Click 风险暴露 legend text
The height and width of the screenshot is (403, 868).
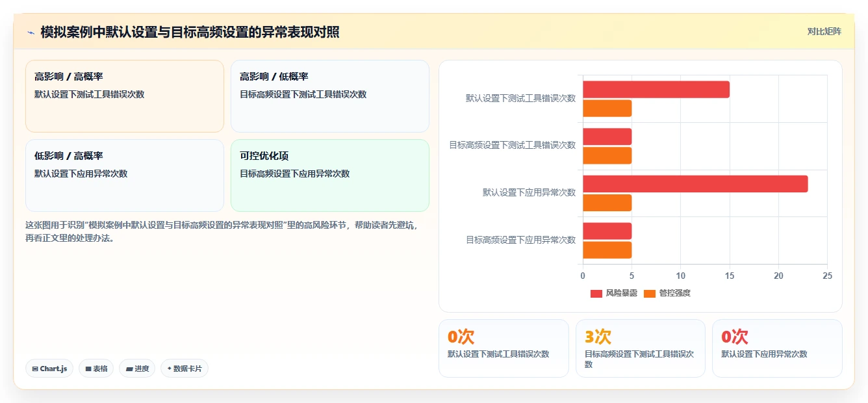pos(621,293)
